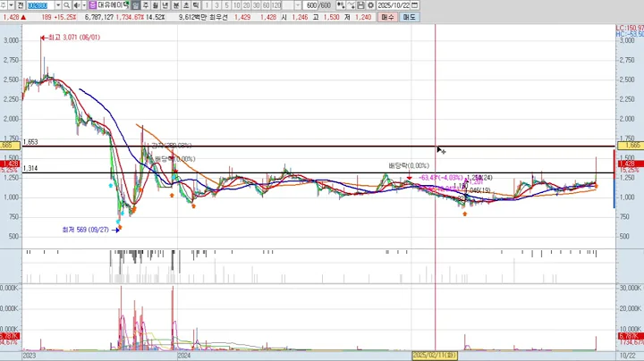Choose the 60 interval button
Image resolution: width=644 pixels, height=361 pixels.
tap(267, 5)
